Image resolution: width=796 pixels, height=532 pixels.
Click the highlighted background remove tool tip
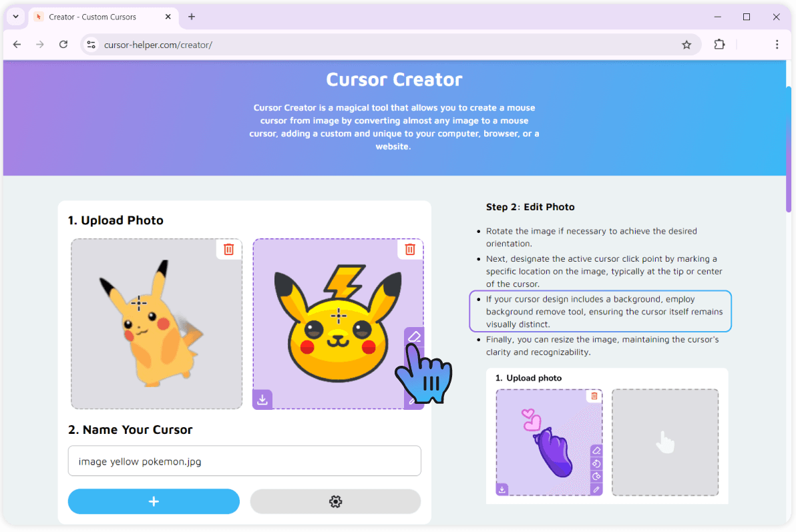coord(600,311)
